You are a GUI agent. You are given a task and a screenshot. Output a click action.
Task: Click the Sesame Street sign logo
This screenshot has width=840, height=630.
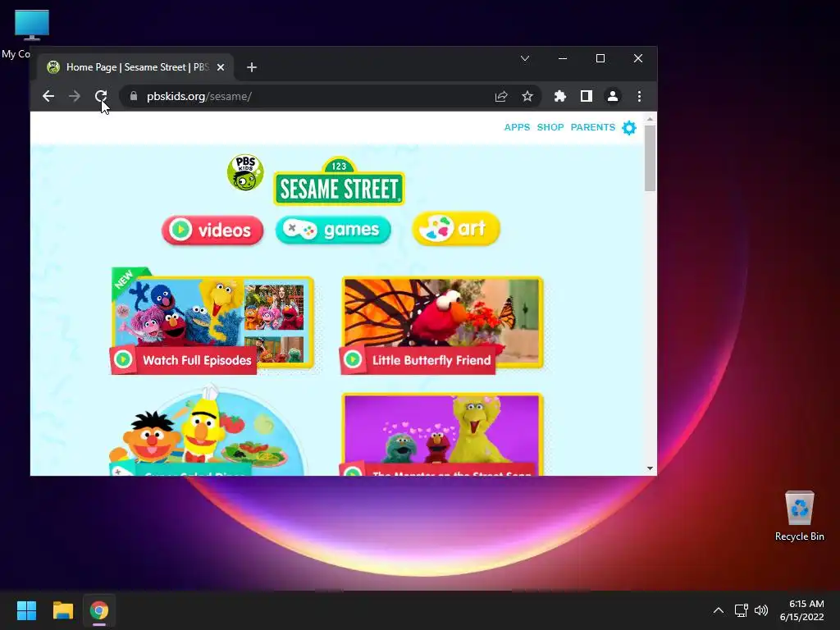click(x=339, y=181)
